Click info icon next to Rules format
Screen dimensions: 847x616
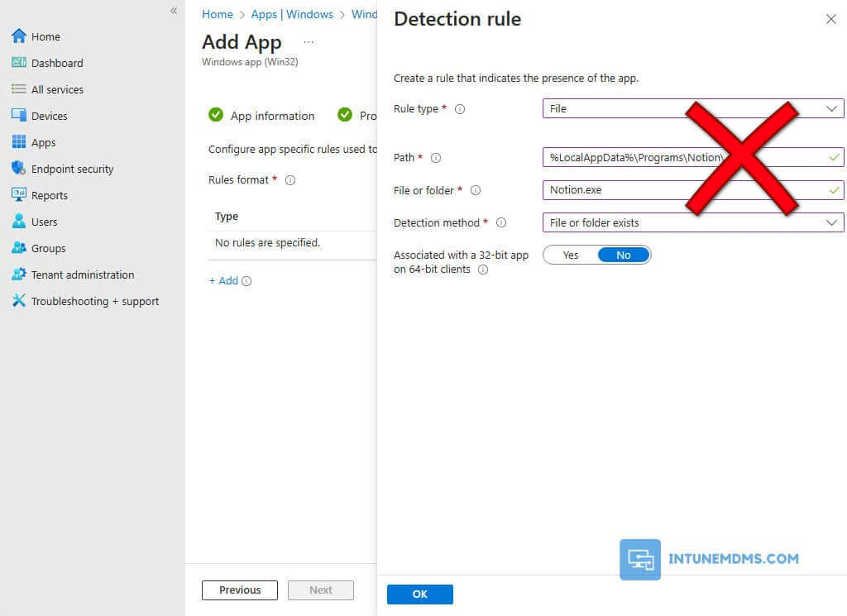pyautogui.click(x=290, y=180)
